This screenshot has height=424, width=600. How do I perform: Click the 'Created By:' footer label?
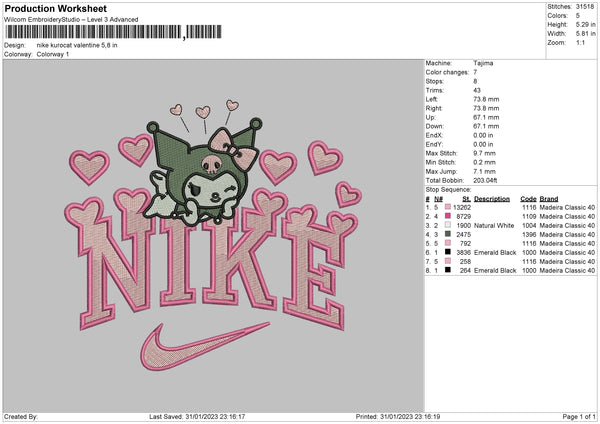coord(21,416)
